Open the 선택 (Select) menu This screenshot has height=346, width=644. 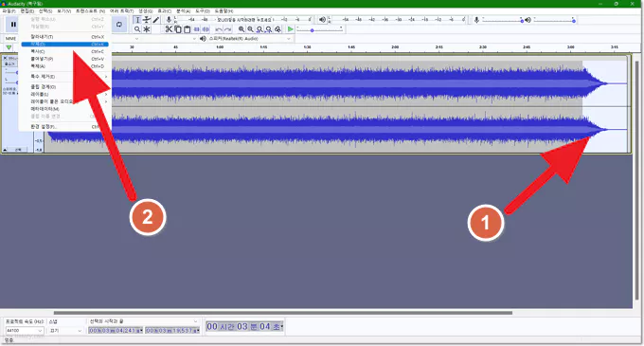point(45,11)
